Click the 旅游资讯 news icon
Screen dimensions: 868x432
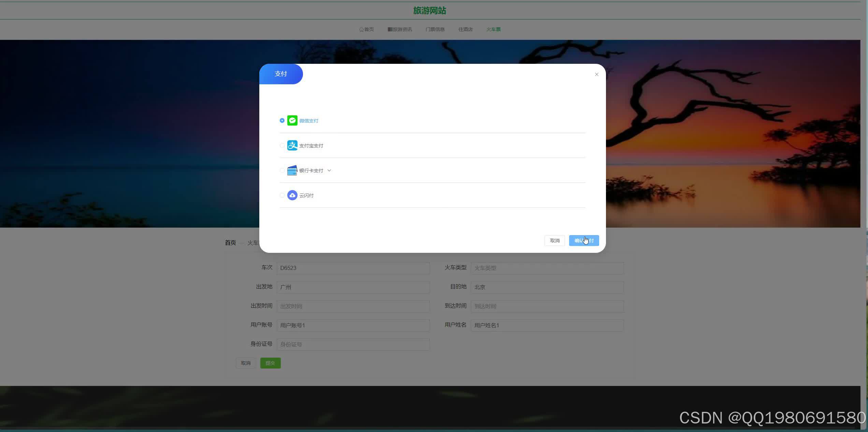pos(390,29)
